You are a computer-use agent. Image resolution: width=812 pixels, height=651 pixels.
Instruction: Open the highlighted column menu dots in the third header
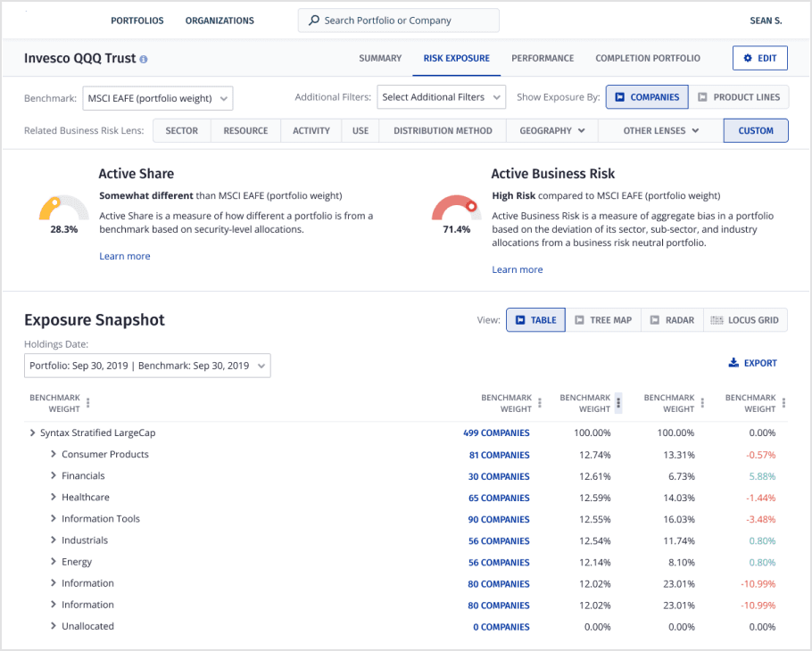(x=618, y=402)
